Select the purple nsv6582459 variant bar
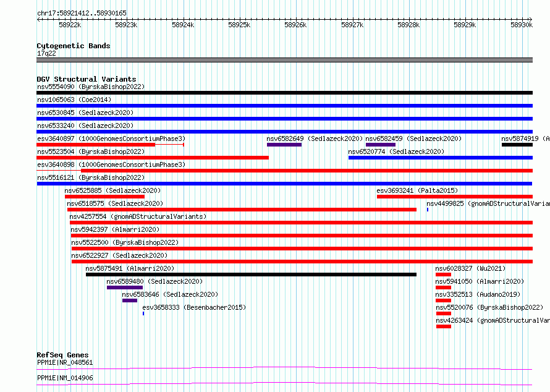The width and height of the screenshot is (550, 392). [381, 145]
